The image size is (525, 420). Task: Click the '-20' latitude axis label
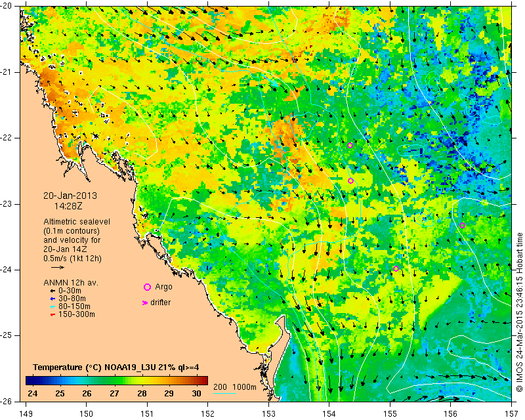coord(6,7)
